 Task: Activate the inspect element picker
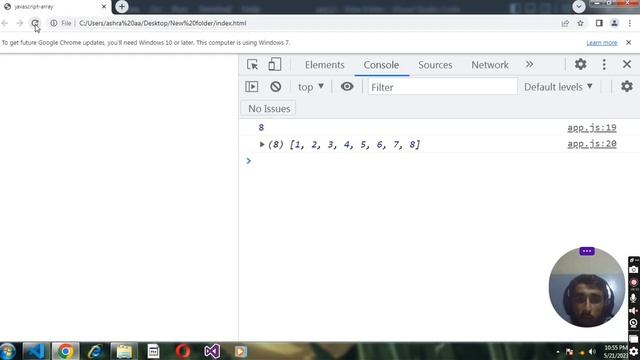pyautogui.click(x=252, y=64)
